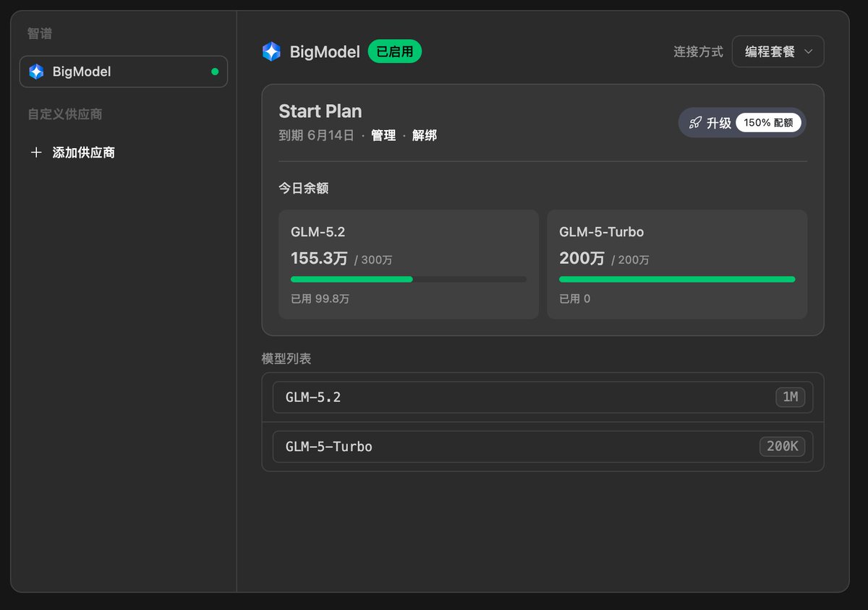Click the 今日余额 heading

point(304,188)
